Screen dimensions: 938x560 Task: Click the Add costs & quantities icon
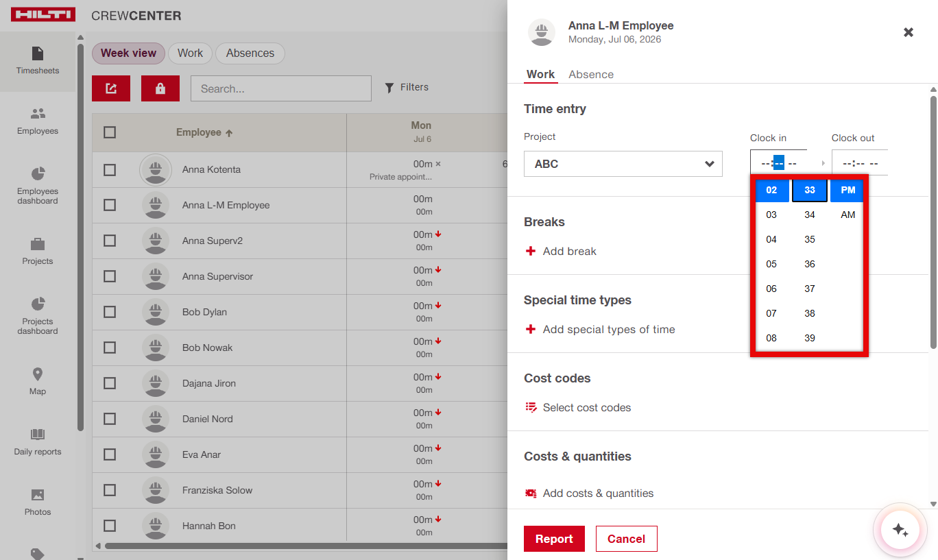click(x=531, y=493)
